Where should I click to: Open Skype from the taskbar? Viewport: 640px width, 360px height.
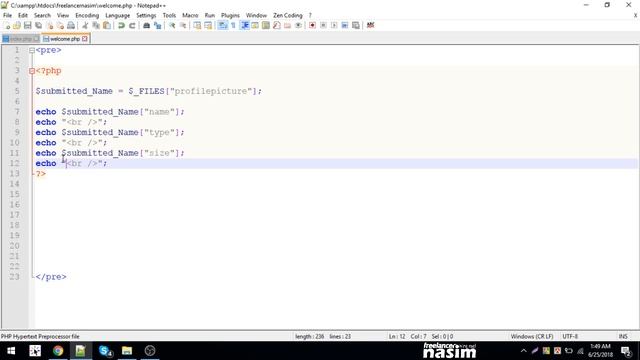(x=105, y=351)
